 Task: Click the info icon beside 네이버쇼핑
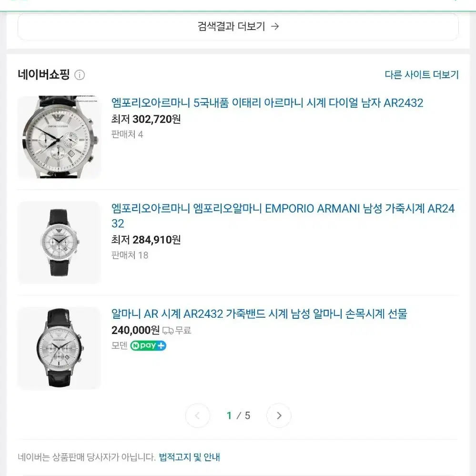click(x=80, y=75)
